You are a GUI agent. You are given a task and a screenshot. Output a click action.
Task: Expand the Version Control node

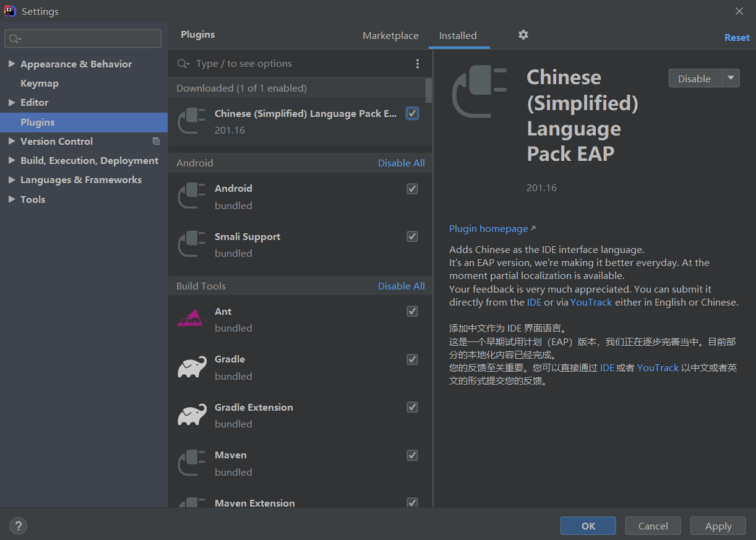coord(12,141)
